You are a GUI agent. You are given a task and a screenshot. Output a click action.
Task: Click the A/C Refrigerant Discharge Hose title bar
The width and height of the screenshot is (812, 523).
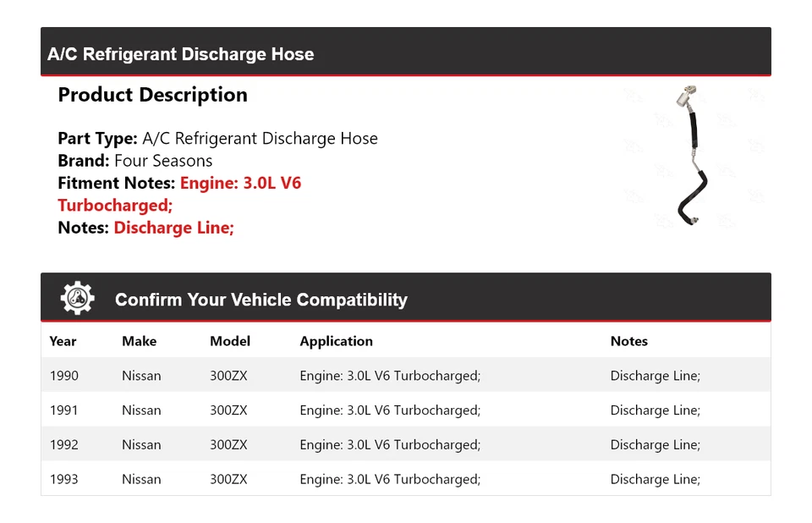(405, 54)
